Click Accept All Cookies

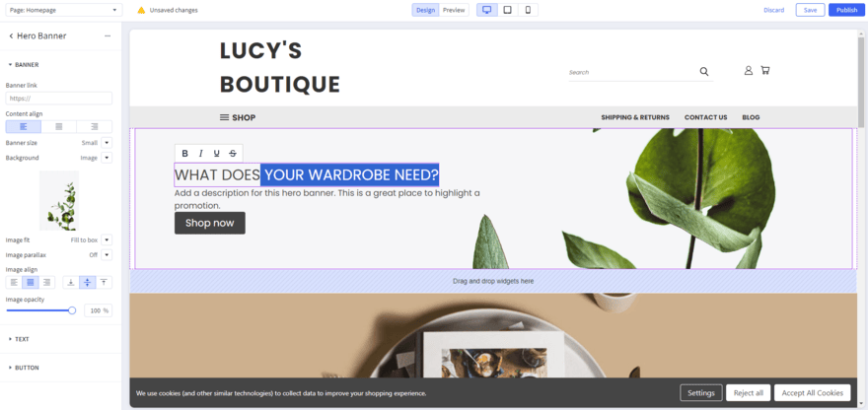812,393
